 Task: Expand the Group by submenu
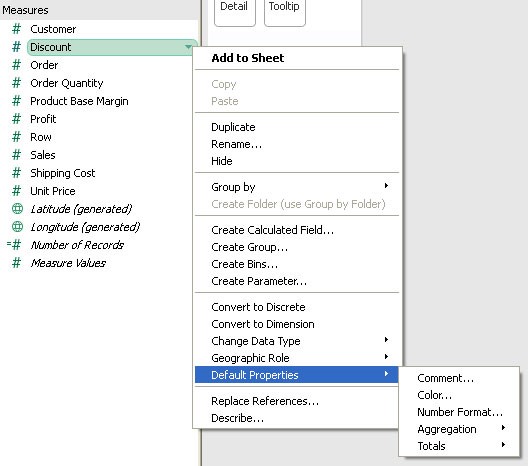[x=386, y=186]
